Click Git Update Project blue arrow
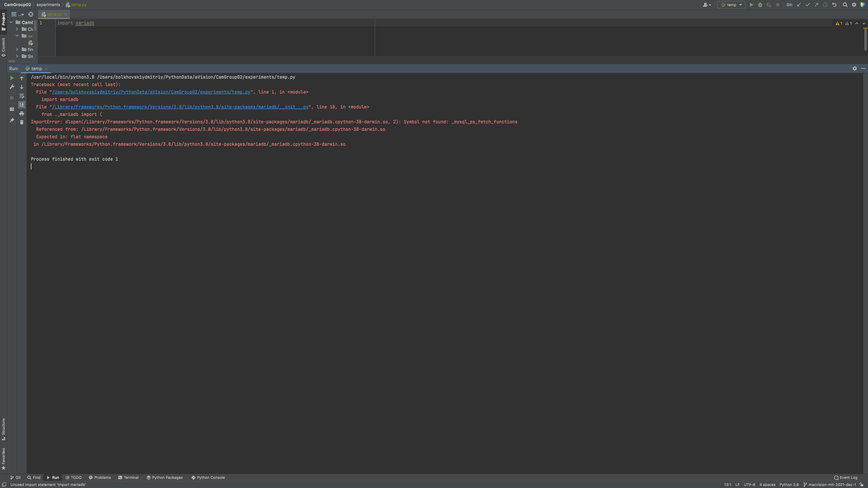This screenshot has width=868, height=488. point(799,5)
